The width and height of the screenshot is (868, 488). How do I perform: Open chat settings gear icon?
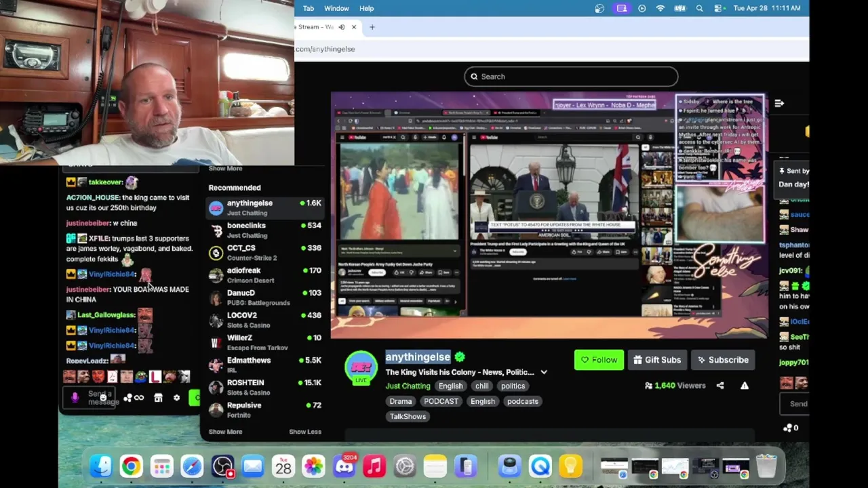click(176, 398)
